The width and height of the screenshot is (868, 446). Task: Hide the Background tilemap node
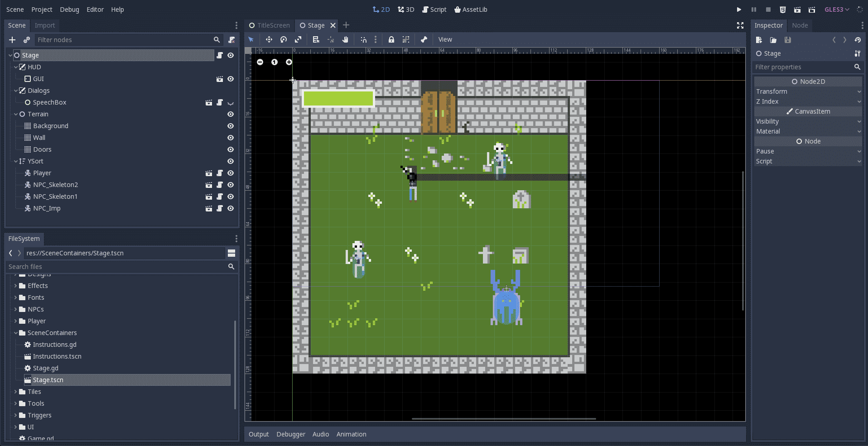pos(231,126)
